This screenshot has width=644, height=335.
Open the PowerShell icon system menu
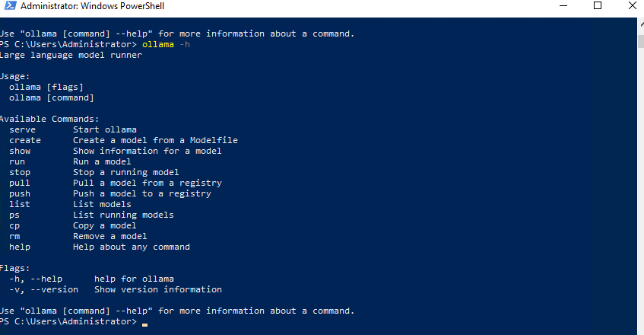coord(11,6)
